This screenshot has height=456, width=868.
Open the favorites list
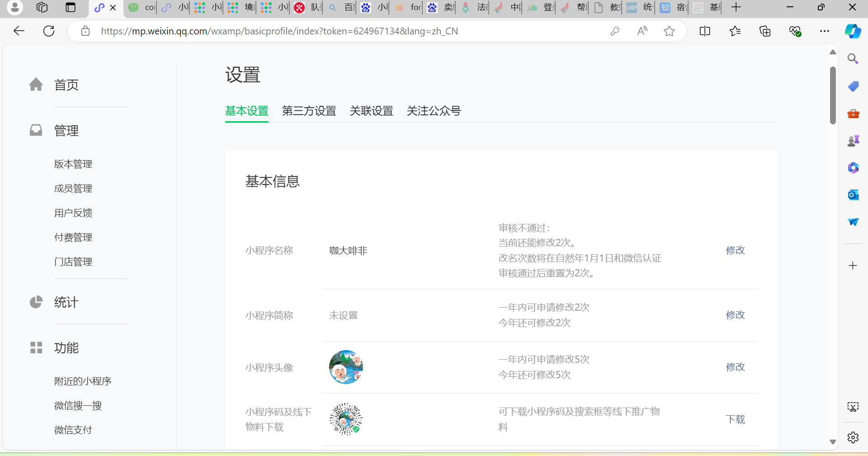coord(735,31)
